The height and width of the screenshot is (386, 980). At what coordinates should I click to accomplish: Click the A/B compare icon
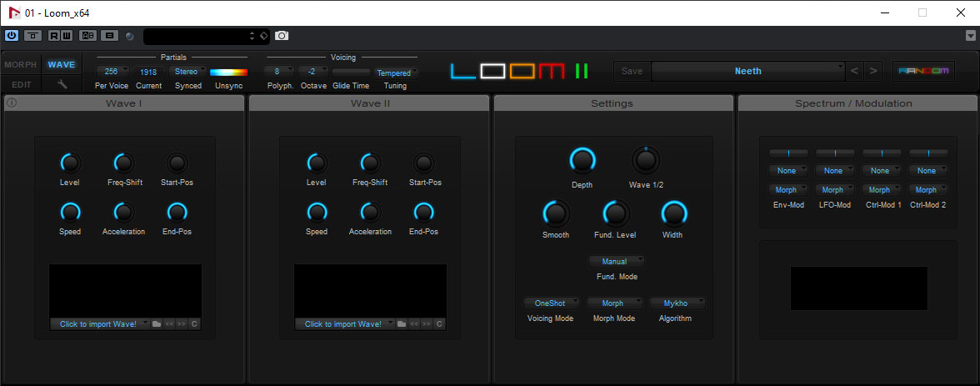[x=87, y=36]
